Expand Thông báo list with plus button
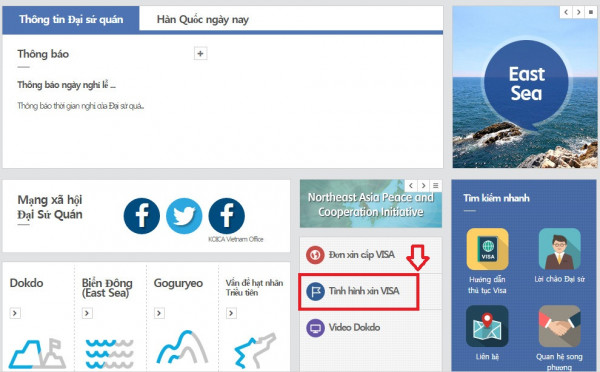Image resolution: width=600 pixels, height=372 pixels. pyautogui.click(x=201, y=54)
